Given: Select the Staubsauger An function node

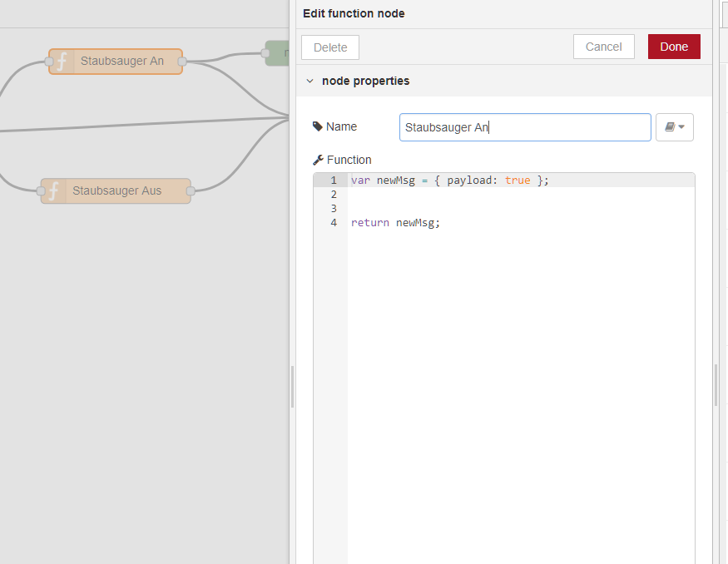Looking at the screenshot, I should (116, 62).
